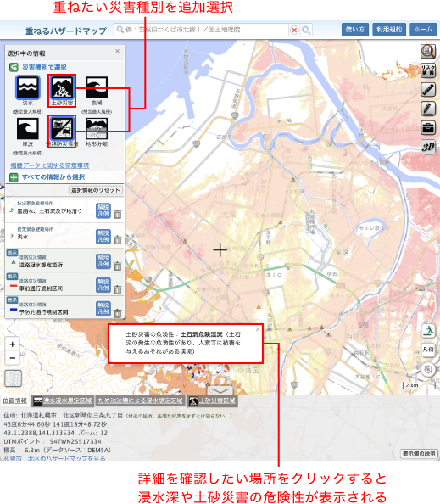Click 選択情報のリセット reset button
Screen dimensions: 440x504
(96, 190)
